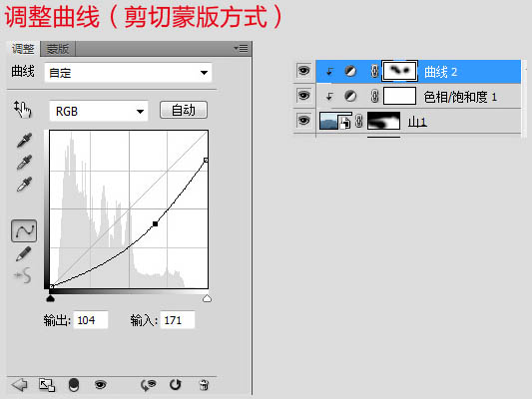532x399 pixels.
Task: Click the black point slider triangle
Action: pos(50,298)
